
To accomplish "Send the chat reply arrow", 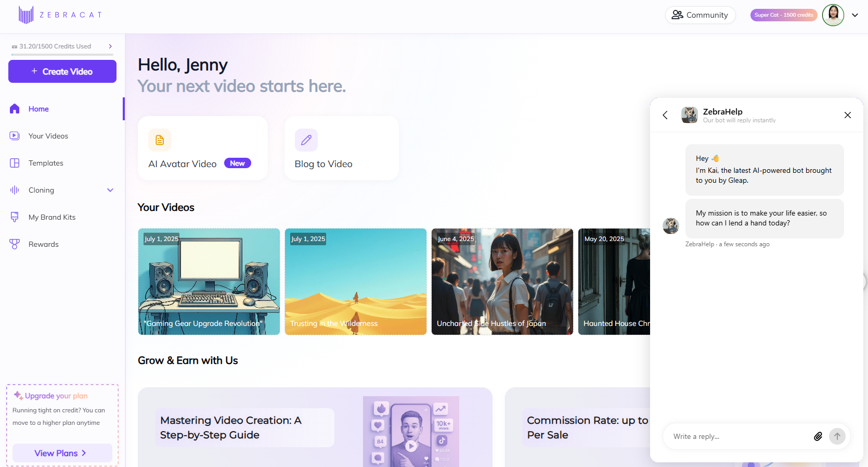I will point(837,436).
